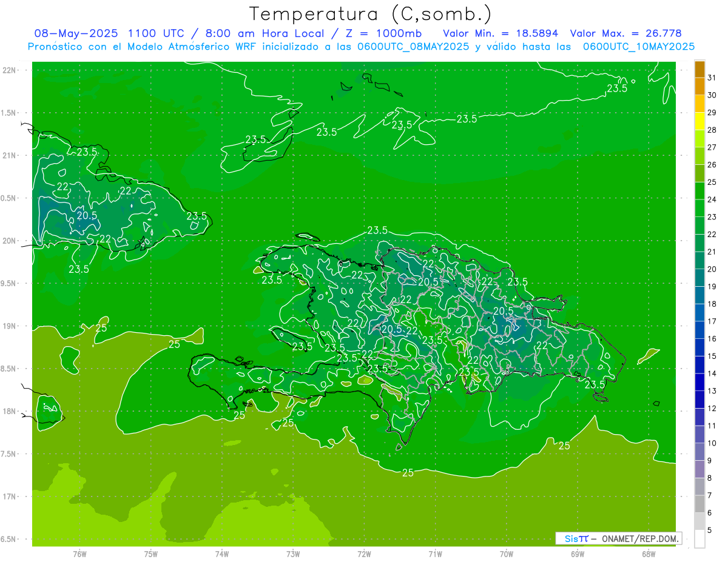Click the color scale label '28'
This screenshot has width=728, height=562.
[712, 130]
